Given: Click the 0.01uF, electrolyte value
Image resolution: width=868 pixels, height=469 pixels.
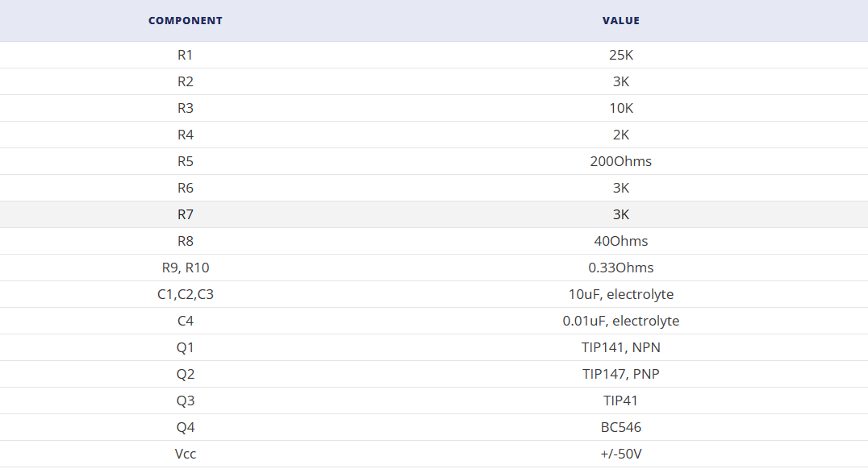Looking at the screenshot, I should (x=620, y=321).
